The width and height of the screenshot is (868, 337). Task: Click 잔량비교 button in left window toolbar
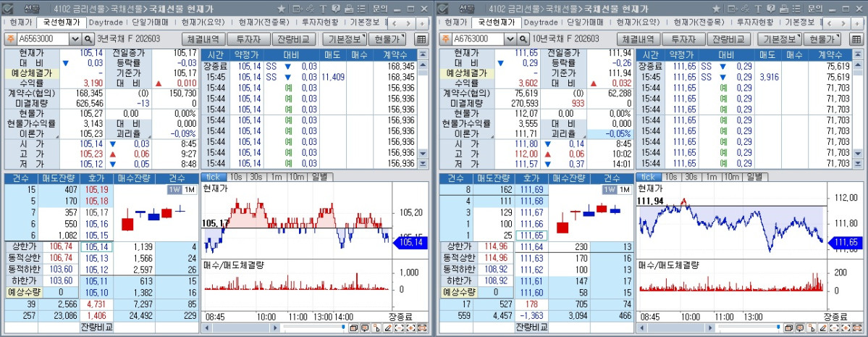point(294,39)
